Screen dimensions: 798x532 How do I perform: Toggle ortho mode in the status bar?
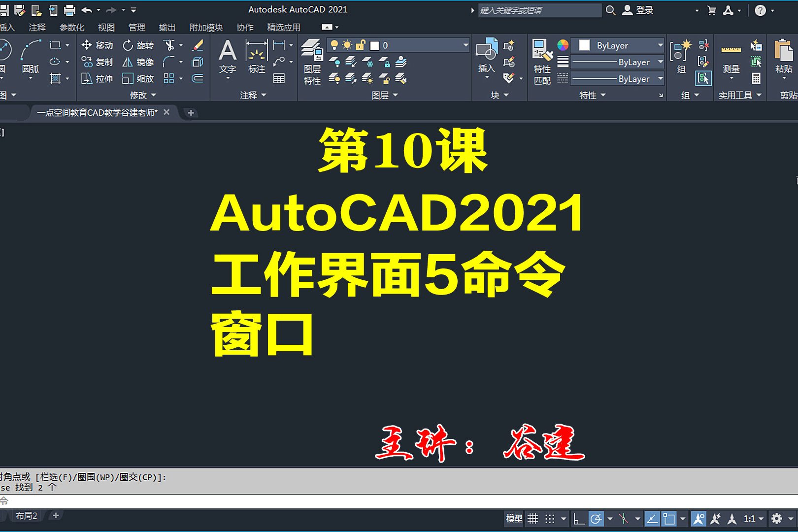pos(579,518)
